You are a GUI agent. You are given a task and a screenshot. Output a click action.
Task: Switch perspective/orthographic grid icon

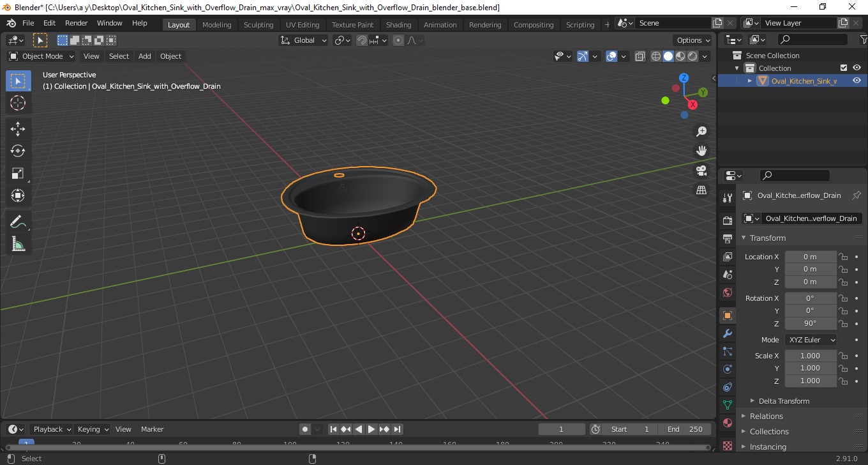click(701, 190)
